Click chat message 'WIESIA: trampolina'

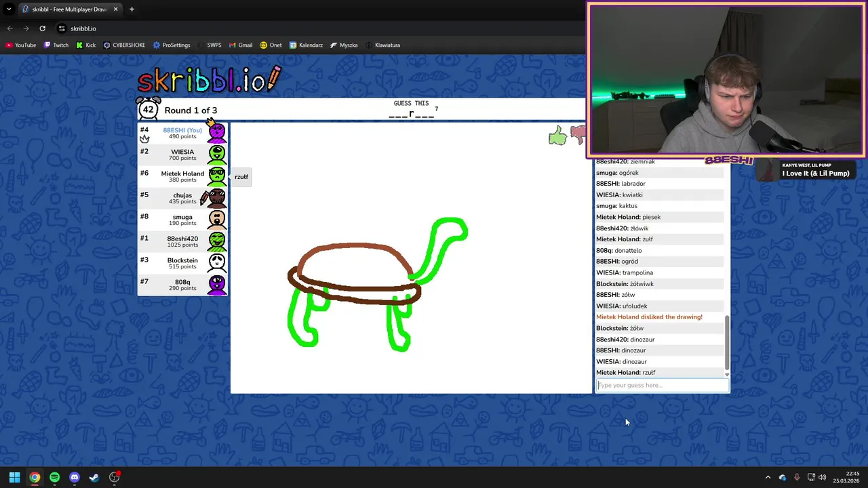[x=625, y=272]
